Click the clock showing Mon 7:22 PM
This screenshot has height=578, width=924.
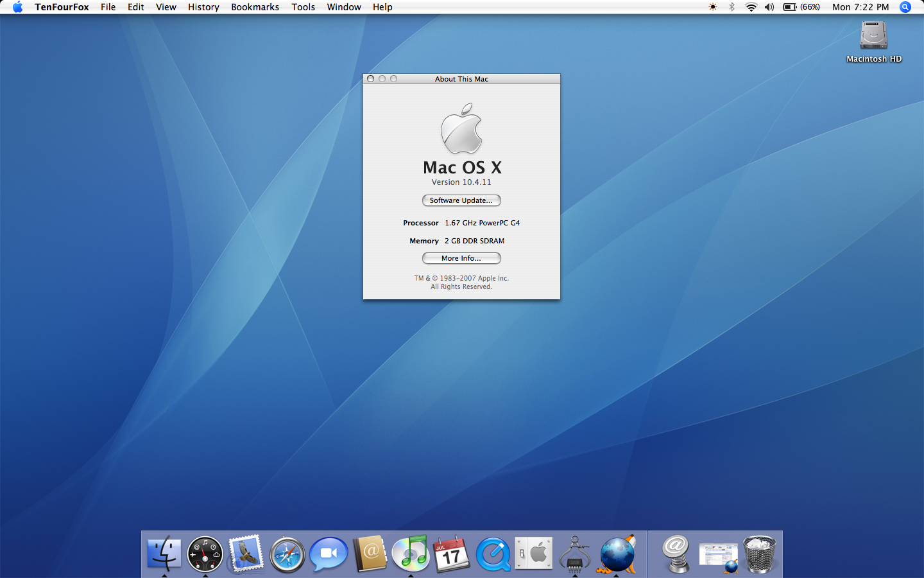860,7
